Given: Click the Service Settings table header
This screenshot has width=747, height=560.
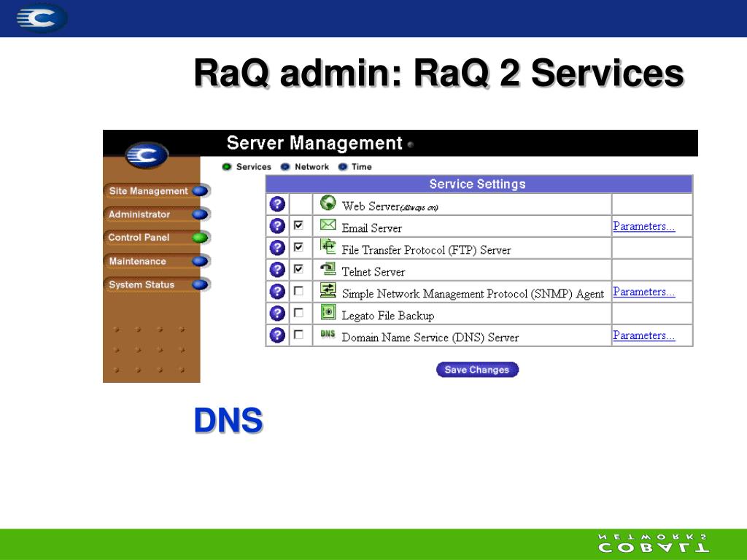Looking at the screenshot, I should click(x=479, y=184).
